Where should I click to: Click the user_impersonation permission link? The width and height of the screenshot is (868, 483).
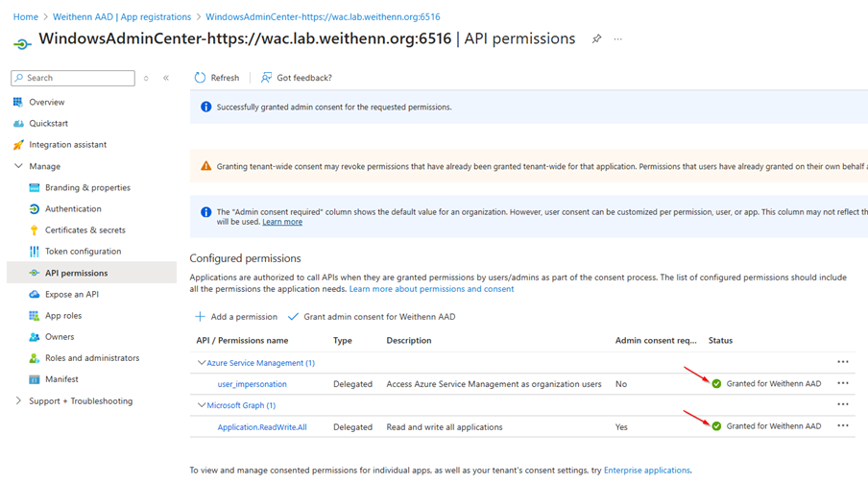(252, 384)
